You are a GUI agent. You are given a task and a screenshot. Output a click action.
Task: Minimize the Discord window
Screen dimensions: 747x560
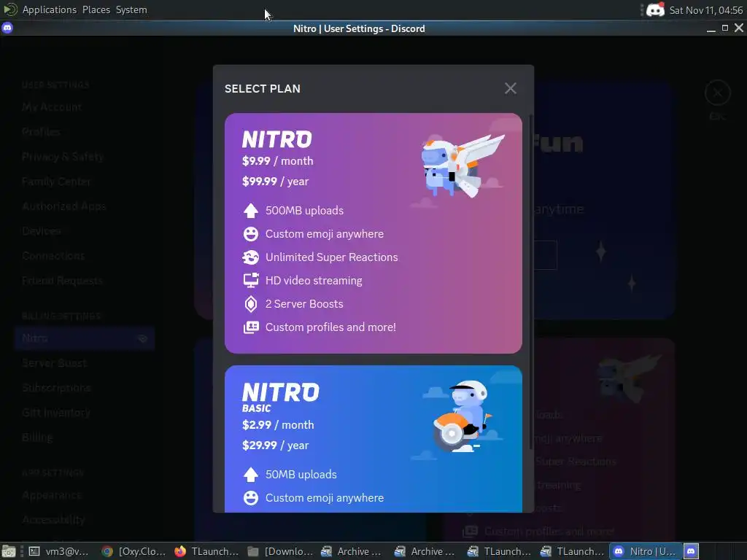[x=711, y=29]
